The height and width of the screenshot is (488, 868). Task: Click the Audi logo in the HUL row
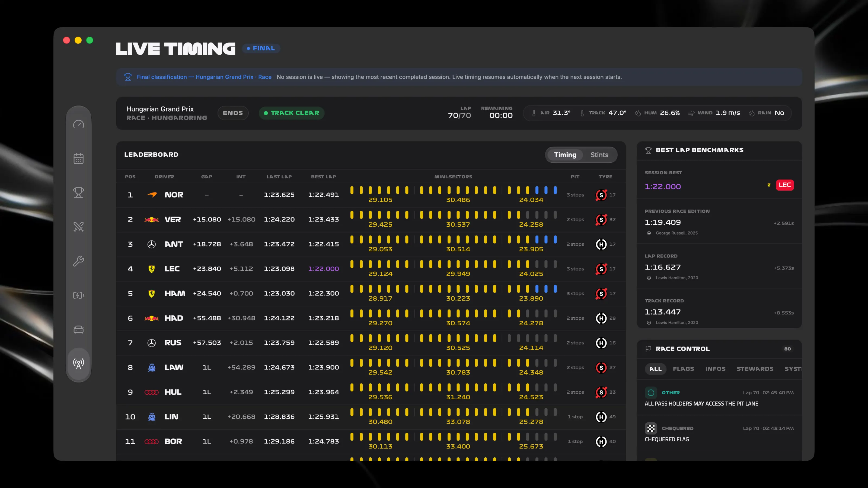(152, 392)
